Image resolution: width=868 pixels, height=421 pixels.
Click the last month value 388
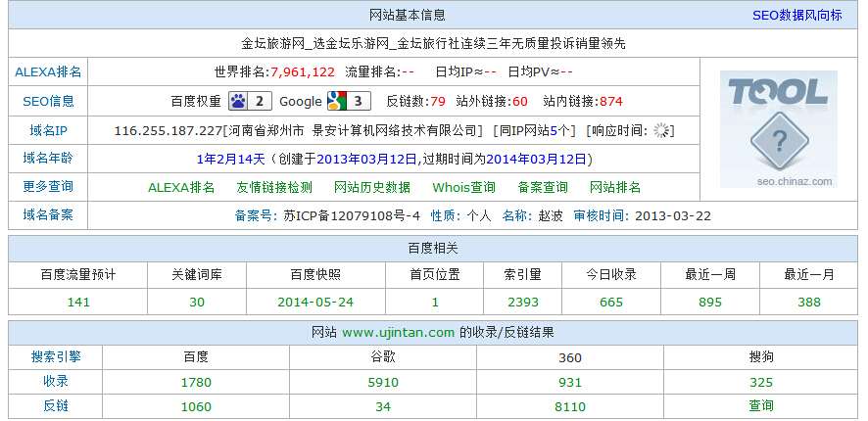tap(809, 303)
